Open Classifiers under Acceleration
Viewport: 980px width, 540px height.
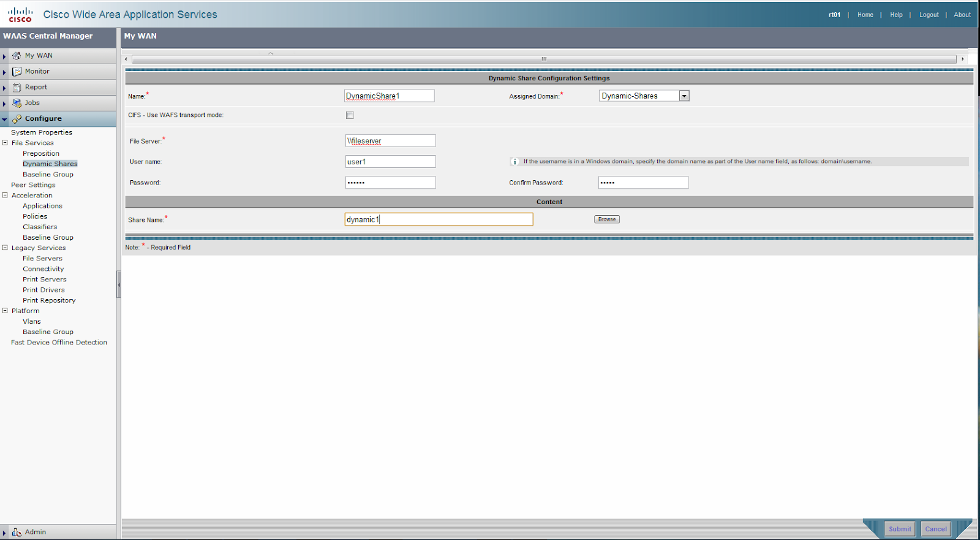pos(40,227)
